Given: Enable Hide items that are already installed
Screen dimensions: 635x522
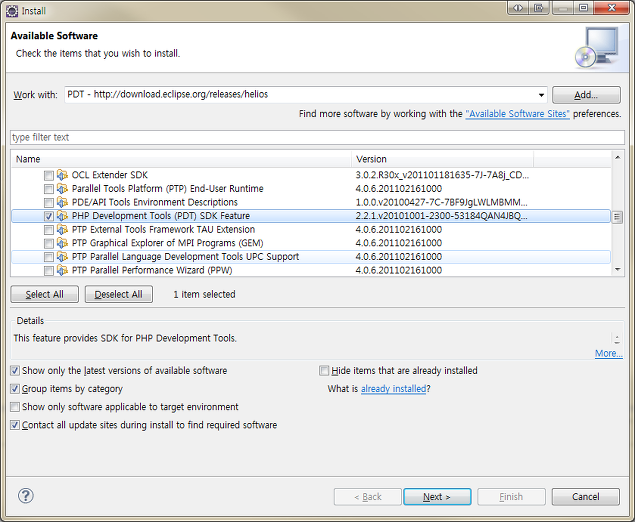Looking at the screenshot, I should (x=324, y=371).
